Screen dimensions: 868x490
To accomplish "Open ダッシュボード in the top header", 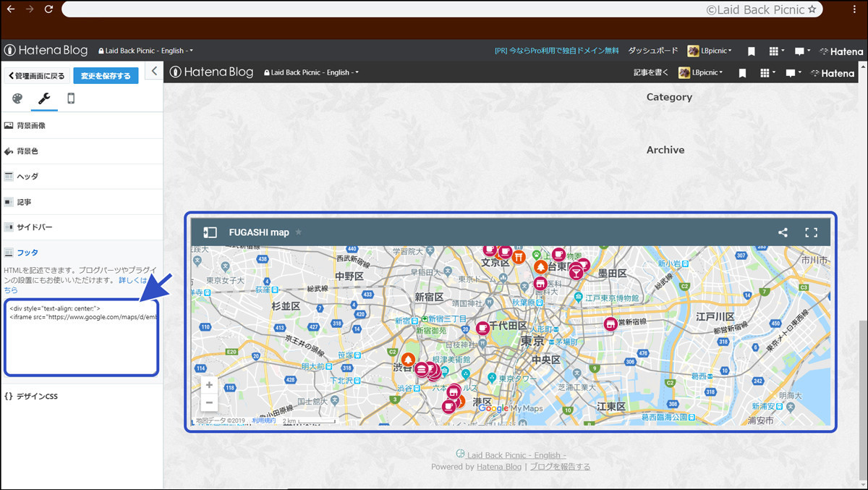I will [x=652, y=51].
